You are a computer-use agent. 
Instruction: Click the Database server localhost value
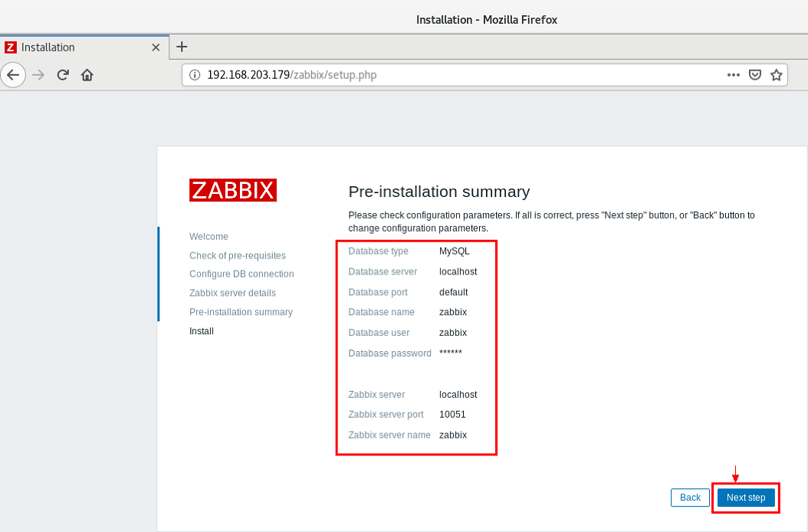click(x=458, y=271)
